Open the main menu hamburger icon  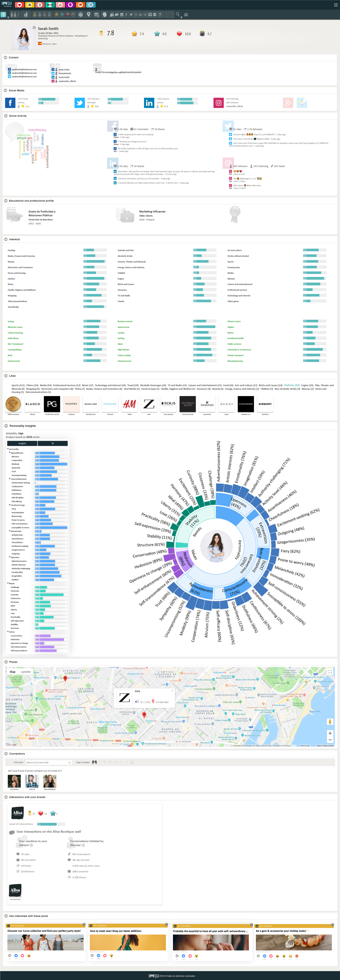335,5
